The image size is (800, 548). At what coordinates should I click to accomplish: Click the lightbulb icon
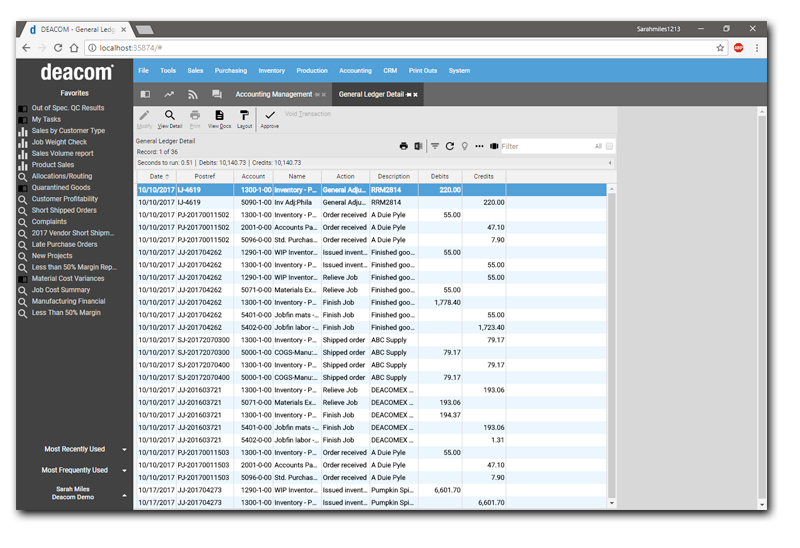click(464, 146)
